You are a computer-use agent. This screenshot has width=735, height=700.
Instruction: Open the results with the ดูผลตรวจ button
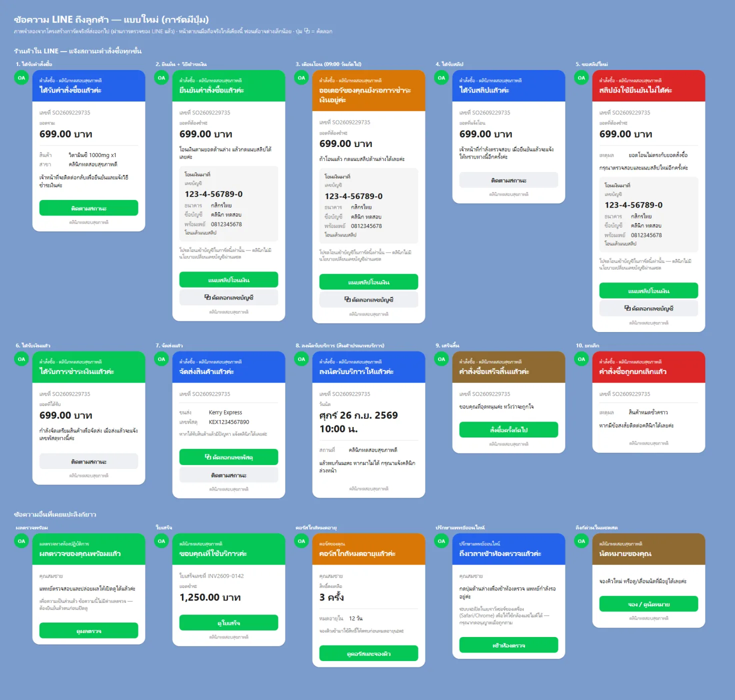click(88, 631)
